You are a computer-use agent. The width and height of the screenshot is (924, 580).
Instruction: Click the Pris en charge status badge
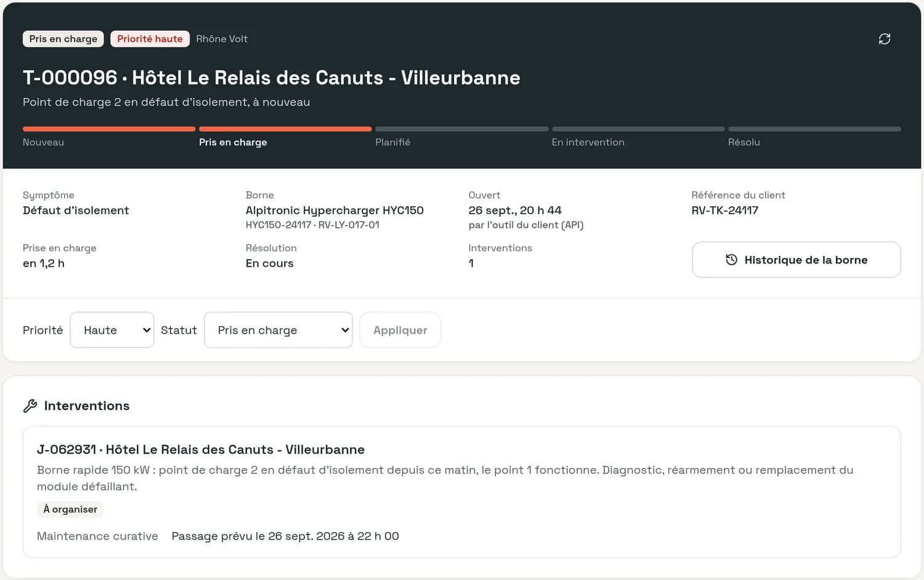point(63,39)
